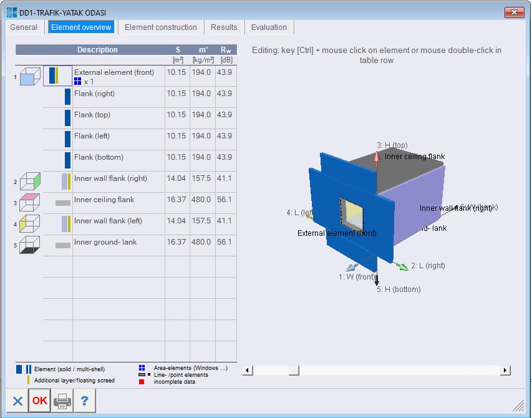Select the green right-wall room cube icon
This screenshot has width=532, height=418.
pyautogui.click(x=30, y=182)
